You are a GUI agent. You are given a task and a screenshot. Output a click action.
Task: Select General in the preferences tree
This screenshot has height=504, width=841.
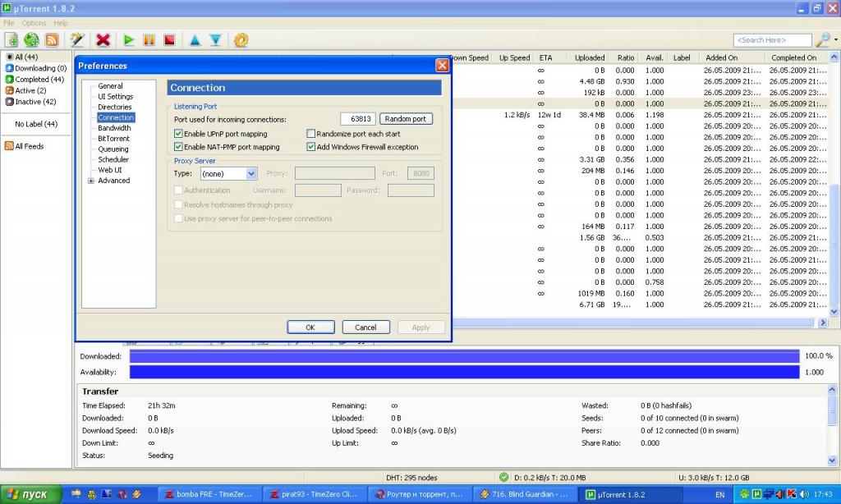click(111, 86)
